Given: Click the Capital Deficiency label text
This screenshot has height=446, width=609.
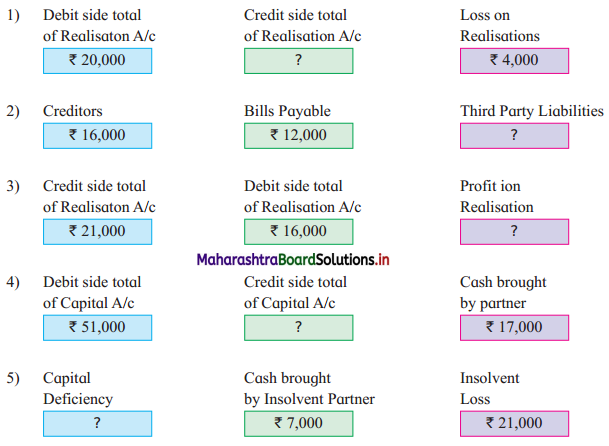Looking at the screenshot, I should pyautogui.click(x=78, y=389).
